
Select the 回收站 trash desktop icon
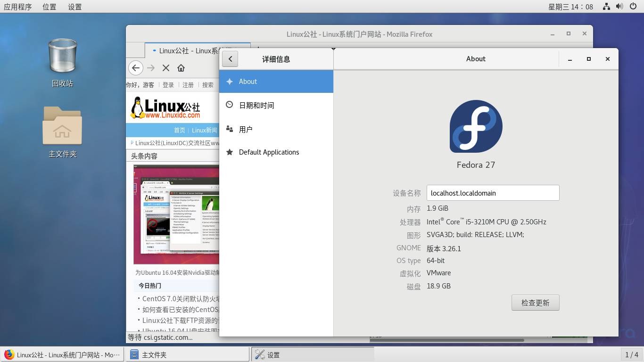(62, 63)
